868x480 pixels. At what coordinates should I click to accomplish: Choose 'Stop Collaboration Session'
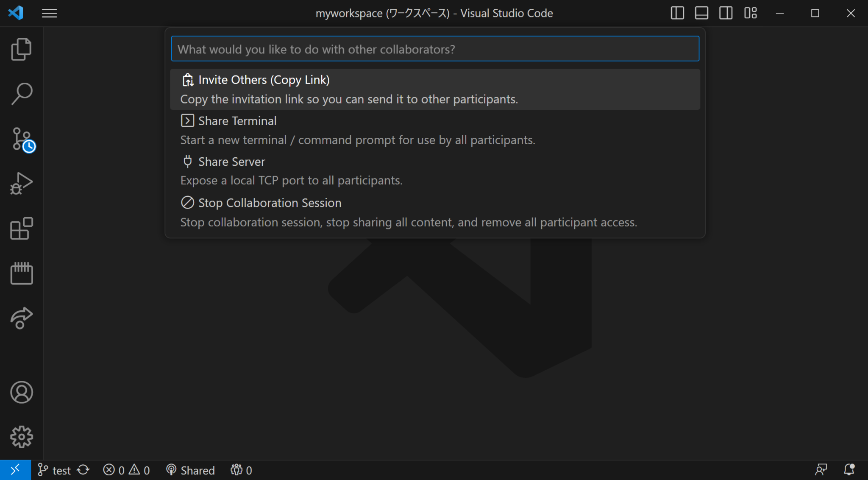[x=434, y=212]
